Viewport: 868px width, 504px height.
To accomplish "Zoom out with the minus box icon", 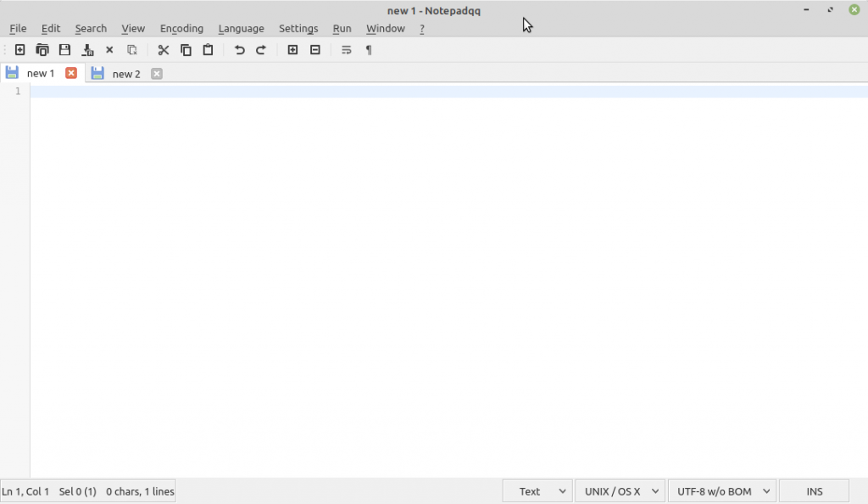I will (x=315, y=50).
